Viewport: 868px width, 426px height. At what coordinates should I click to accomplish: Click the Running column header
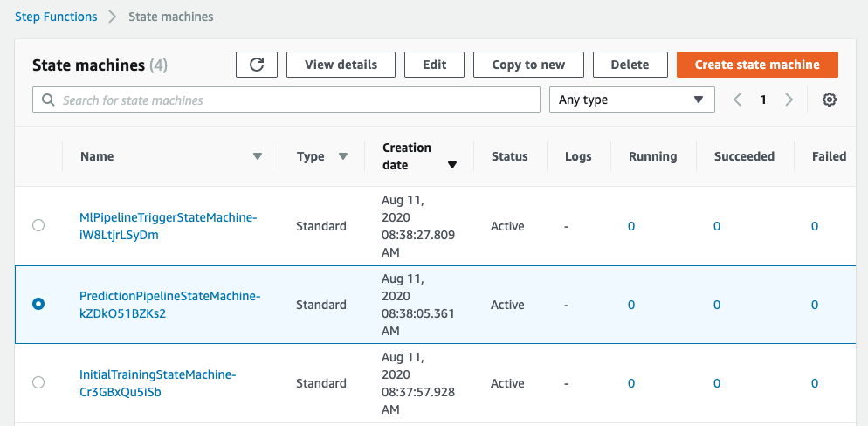coord(652,156)
